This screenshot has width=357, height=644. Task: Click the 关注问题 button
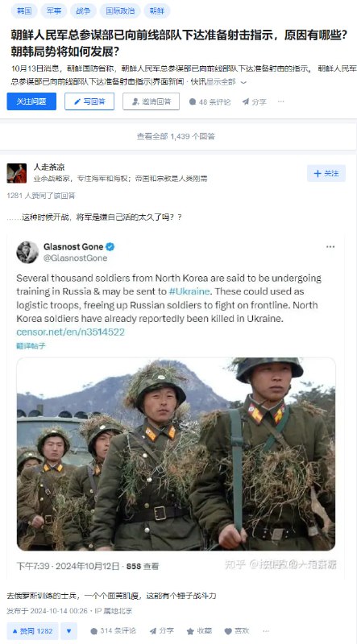click(x=31, y=101)
